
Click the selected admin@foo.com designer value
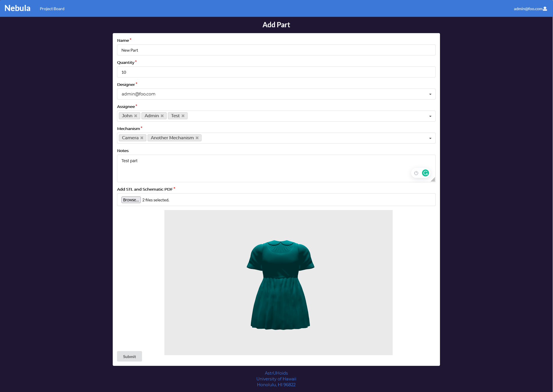click(x=139, y=94)
